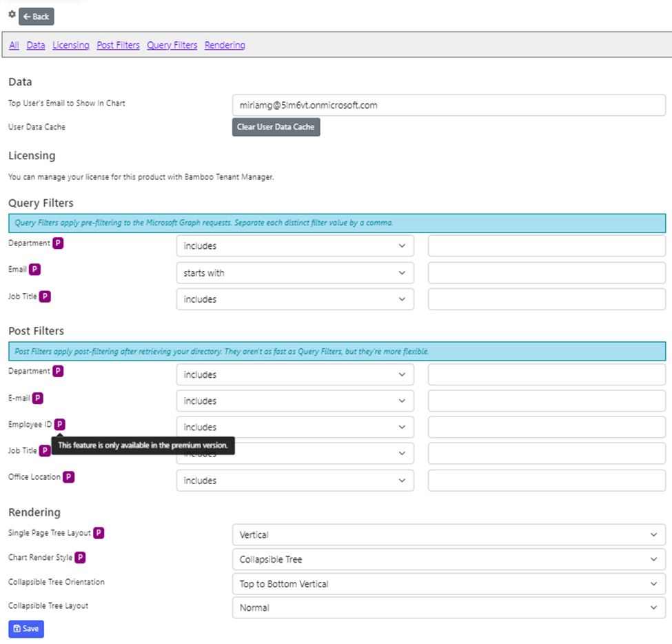Go to the Rendering tab link
672x644 pixels.
(225, 46)
